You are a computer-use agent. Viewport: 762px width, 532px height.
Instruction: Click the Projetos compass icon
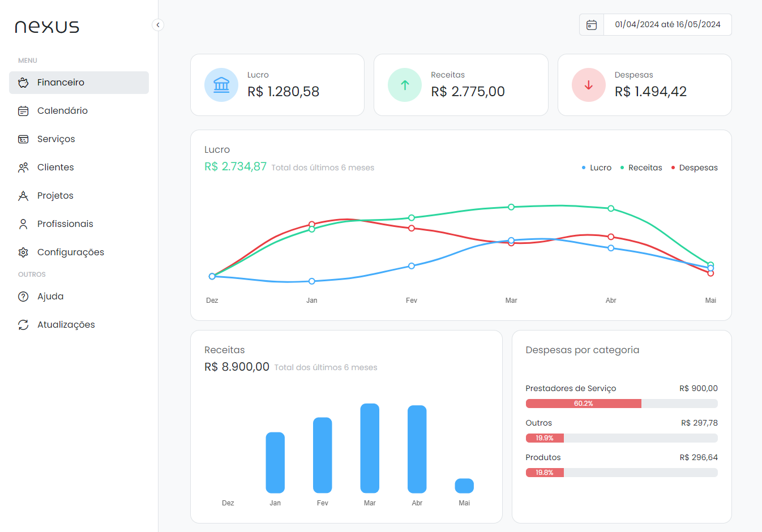coord(23,196)
